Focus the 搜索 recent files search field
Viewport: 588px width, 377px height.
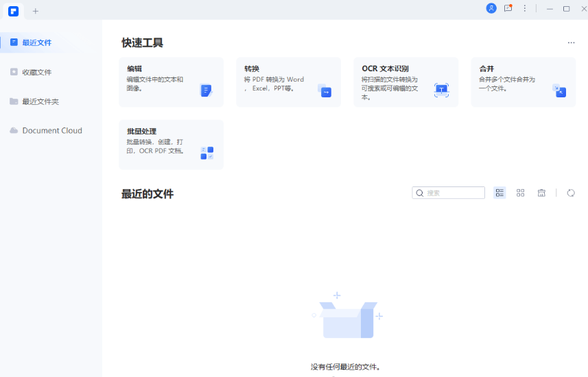click(449, 193)
